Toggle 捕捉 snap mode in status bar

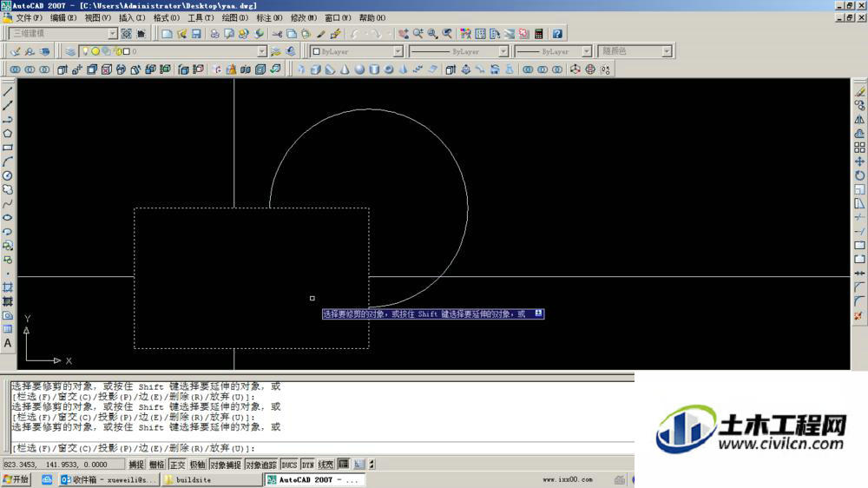tap(136, 465)
